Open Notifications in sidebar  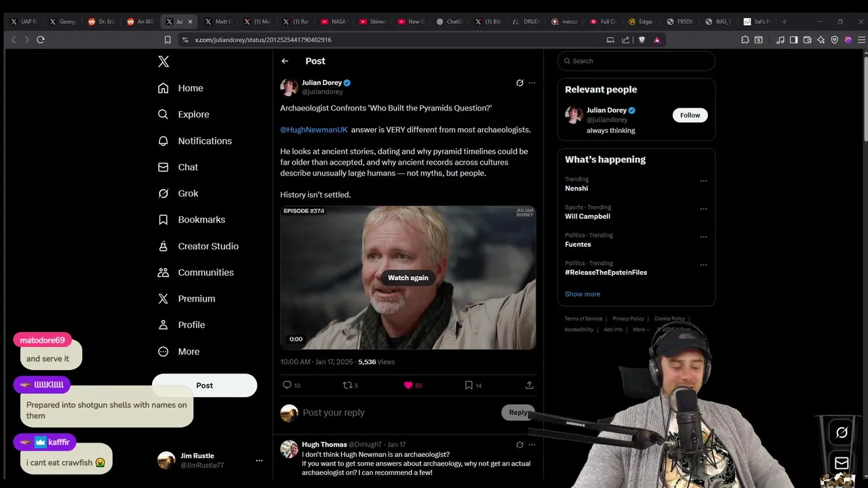pos(195,141)
